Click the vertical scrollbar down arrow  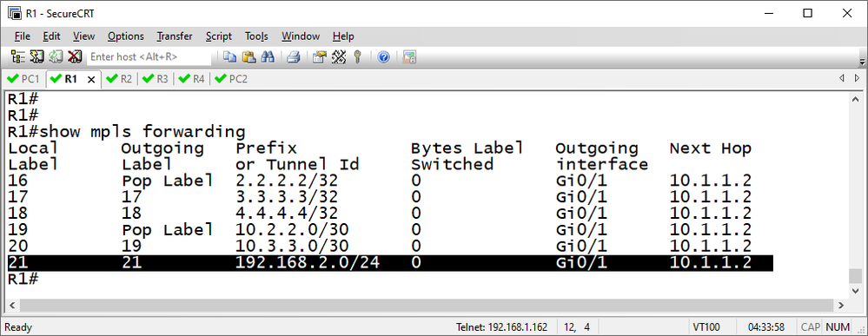(x=856, y=291)
